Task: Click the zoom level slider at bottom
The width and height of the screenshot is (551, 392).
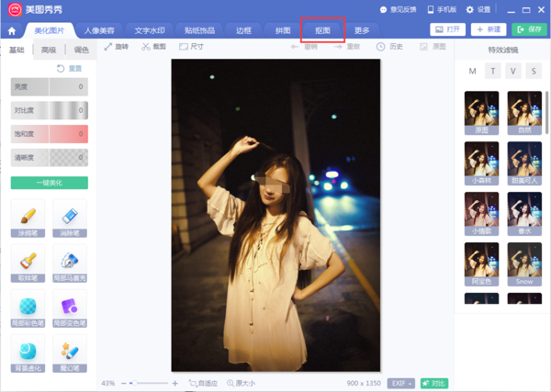Action: point(149,383)
